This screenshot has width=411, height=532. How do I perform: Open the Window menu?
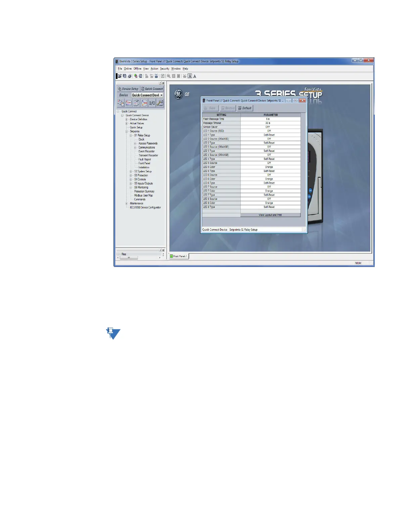click(176, 69)
